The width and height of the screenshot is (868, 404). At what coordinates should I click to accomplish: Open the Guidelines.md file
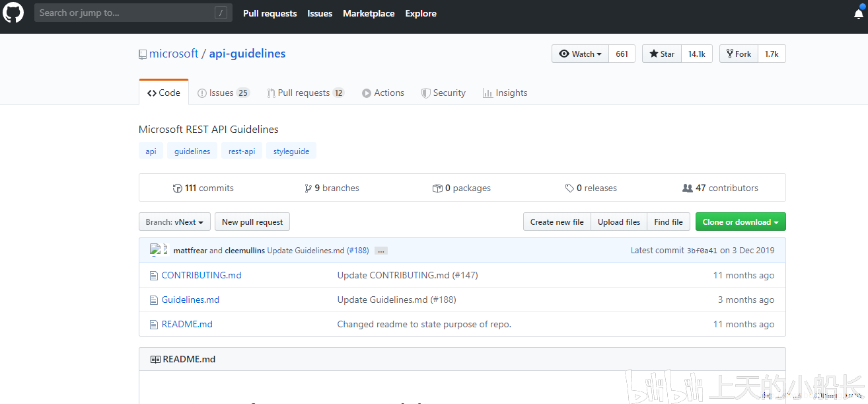(190, 300)
